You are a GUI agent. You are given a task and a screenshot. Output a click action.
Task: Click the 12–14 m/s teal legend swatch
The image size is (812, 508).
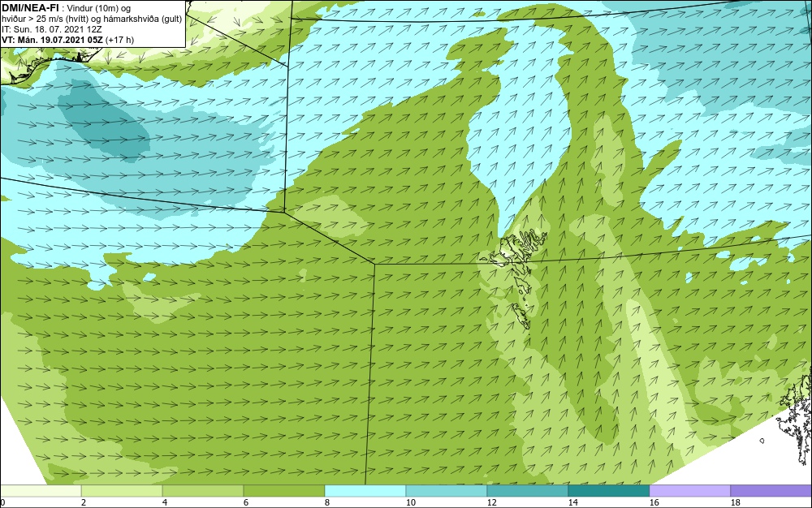pyautogui.click(x=527, y=491)
